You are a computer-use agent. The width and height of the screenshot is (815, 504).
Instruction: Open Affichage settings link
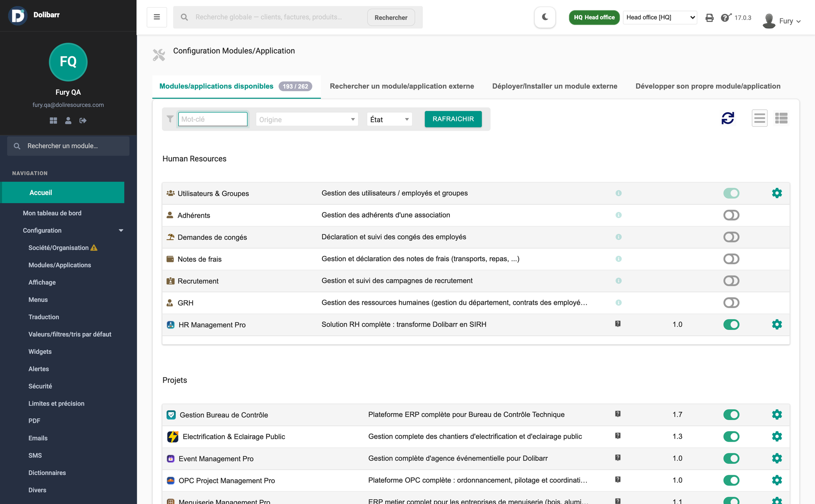point(42,283)
